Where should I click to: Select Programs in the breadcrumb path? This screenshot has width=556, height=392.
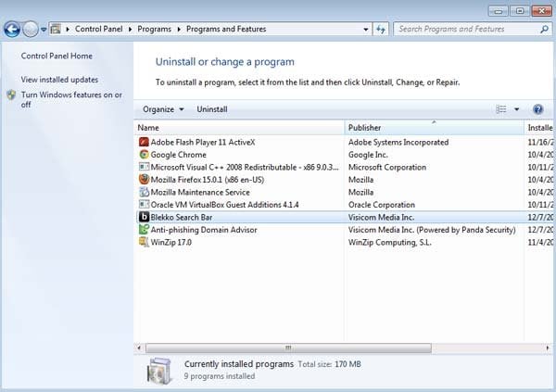(154, 29)
